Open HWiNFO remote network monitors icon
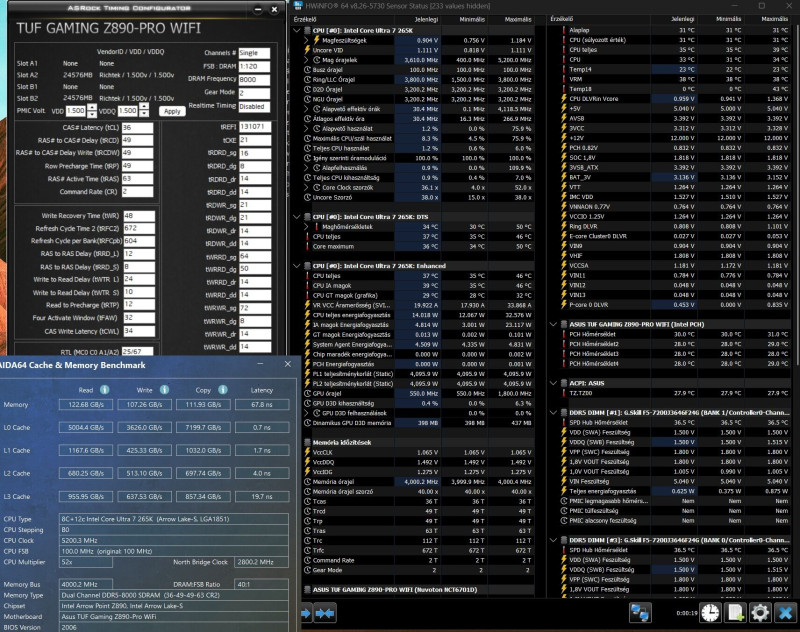 [640, 613]
